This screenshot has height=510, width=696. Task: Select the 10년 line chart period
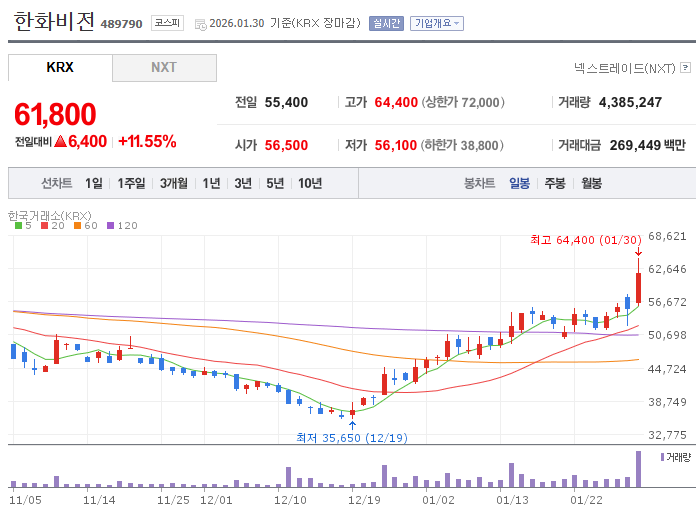(310, 183)
